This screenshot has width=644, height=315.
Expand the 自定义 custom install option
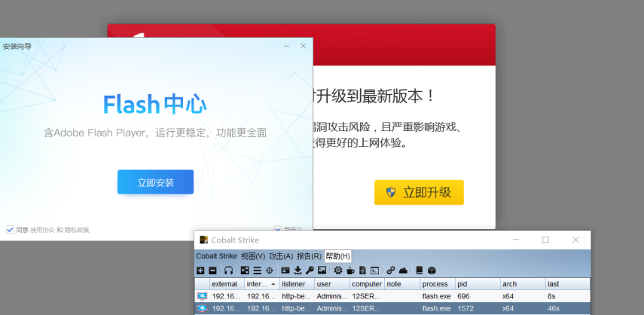288,230
